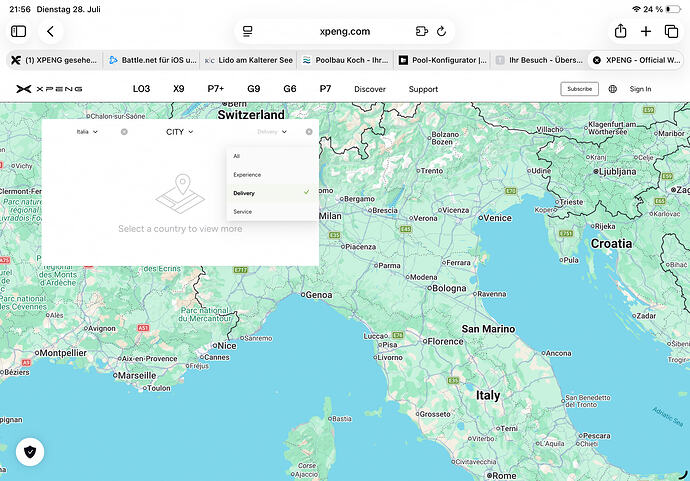This screenshot has height=481, width=690.
Task: Open the X9 model menu
Action: click(179, 89)
